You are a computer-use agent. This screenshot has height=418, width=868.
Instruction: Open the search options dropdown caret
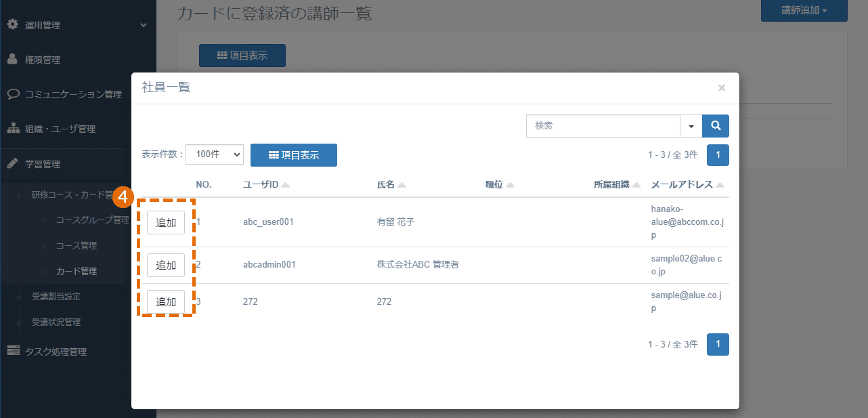pos(691,126)
